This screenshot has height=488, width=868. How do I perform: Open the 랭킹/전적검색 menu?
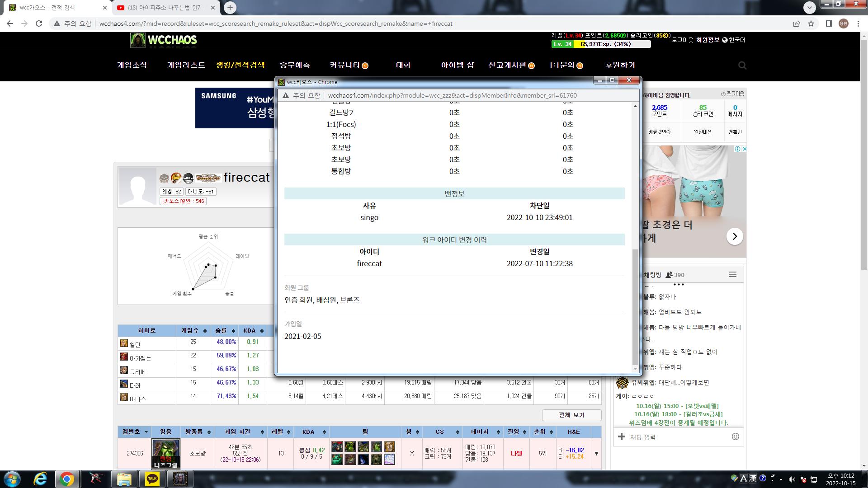click(241, 65)
